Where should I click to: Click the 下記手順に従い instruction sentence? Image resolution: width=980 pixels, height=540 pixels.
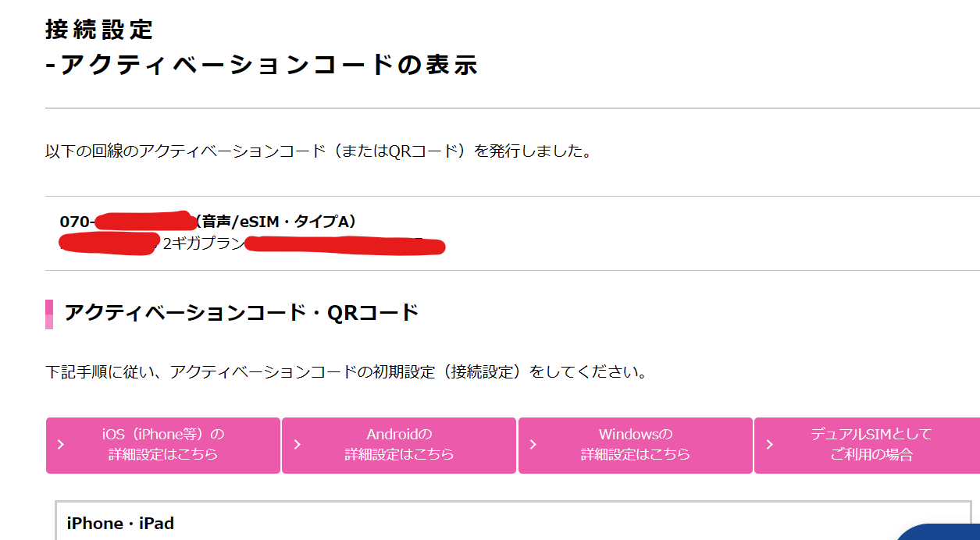pyautogui.click(x=346, y=371)
